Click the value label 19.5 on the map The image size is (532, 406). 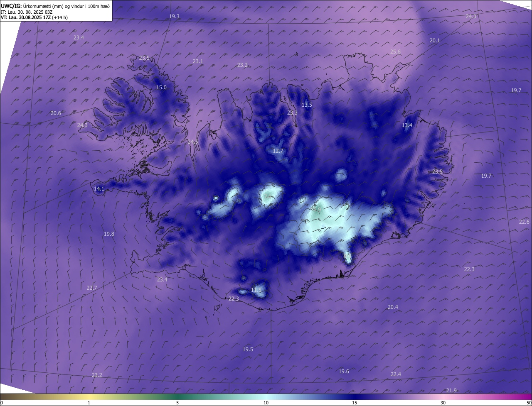pos(248,349)
